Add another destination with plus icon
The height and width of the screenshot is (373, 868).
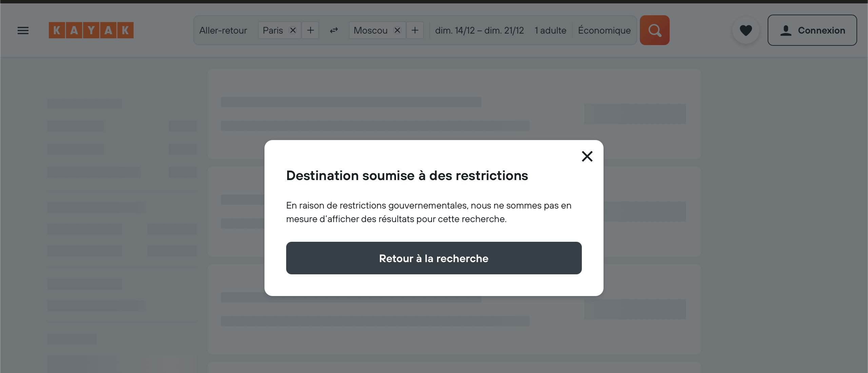pos(415,30)
